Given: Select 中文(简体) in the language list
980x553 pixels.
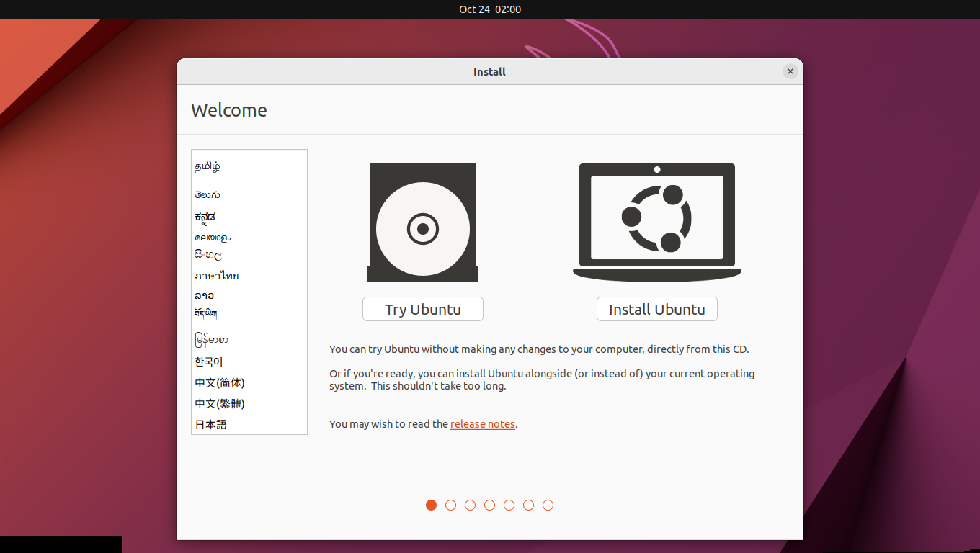Looking at the screenshot, I should (249, 383).
